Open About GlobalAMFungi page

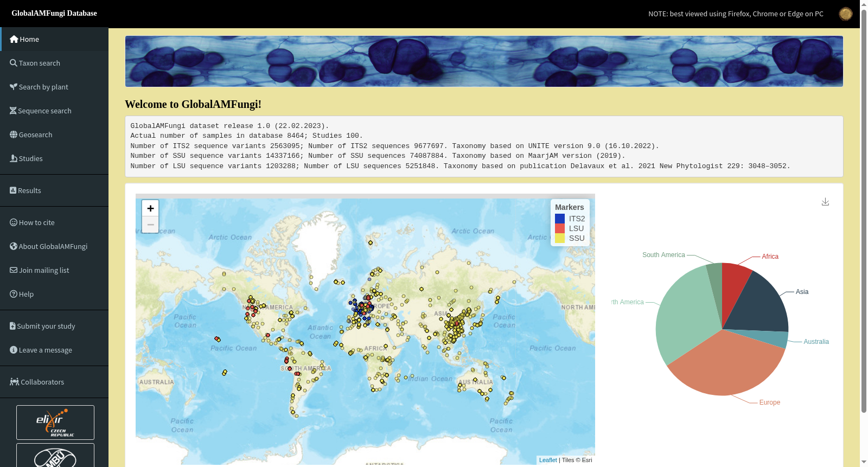[x=54, y=246]
